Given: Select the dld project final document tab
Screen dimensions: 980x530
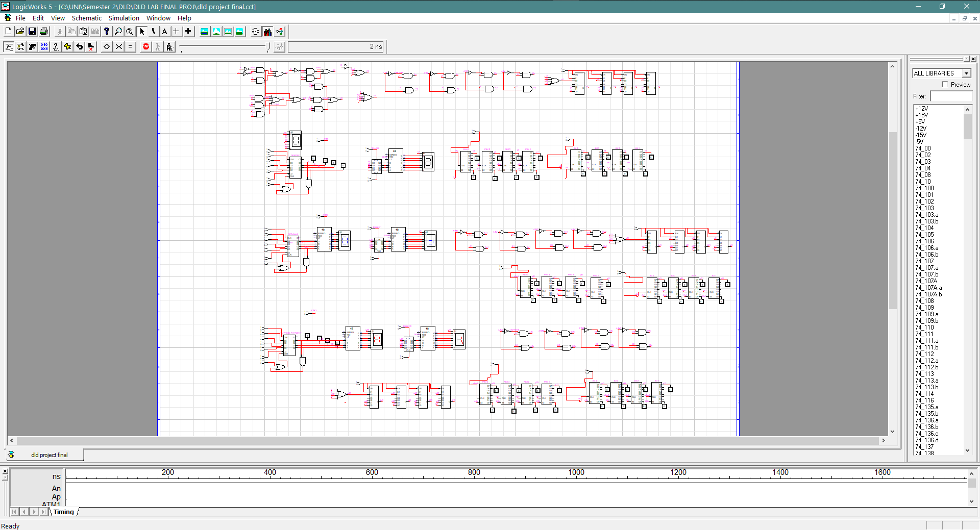Looking at the screenshot, I should coord(49,455).
